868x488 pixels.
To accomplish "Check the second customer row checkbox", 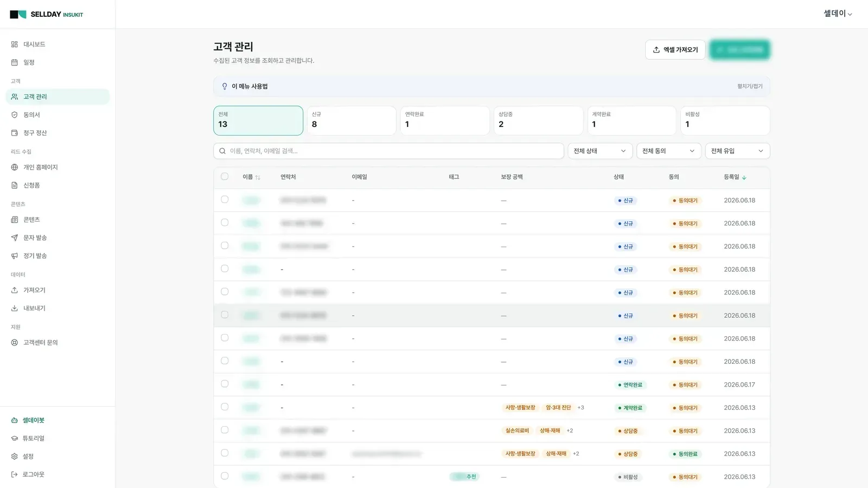I will (x=225, y=223).
